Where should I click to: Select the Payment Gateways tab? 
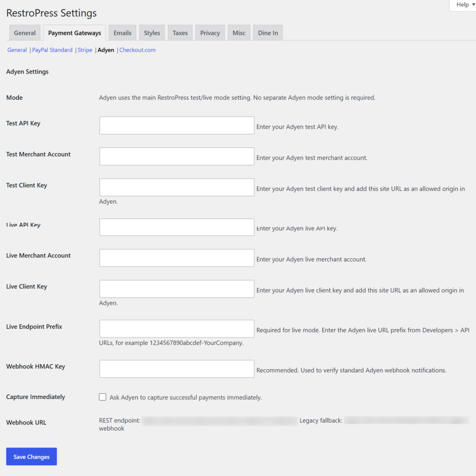(74, 33)
